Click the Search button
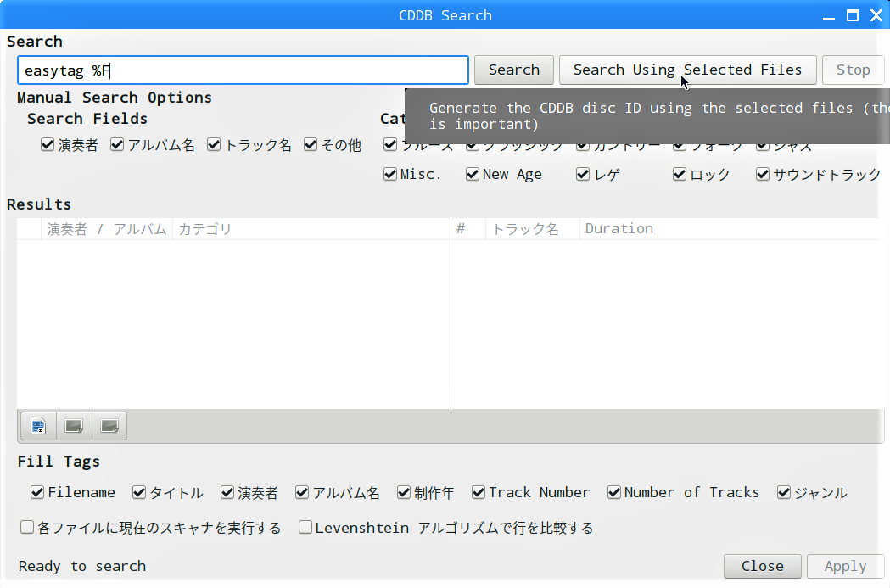Screen dimensions: 890x588 pos(513,70)
